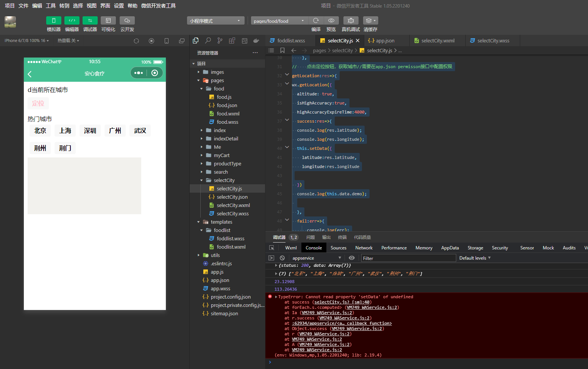
Task: Tap the simulator back arrow
Action: click(30, 74)
